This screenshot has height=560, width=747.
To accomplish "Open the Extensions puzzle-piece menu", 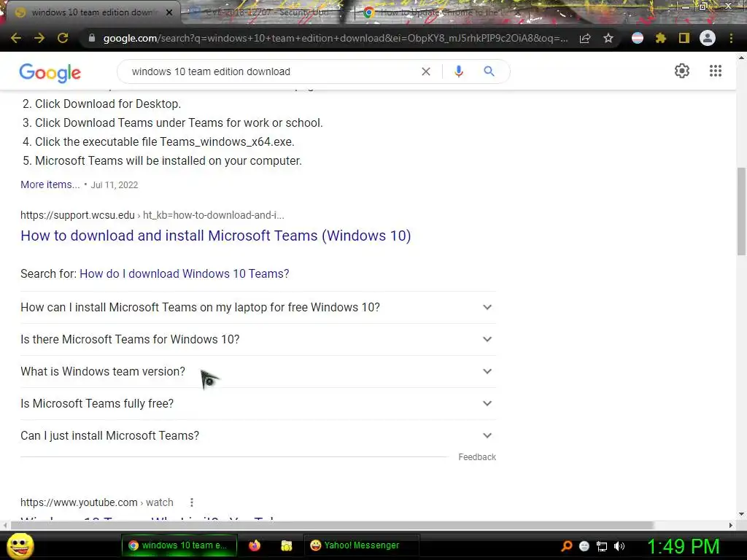I will tap(660, 38).
